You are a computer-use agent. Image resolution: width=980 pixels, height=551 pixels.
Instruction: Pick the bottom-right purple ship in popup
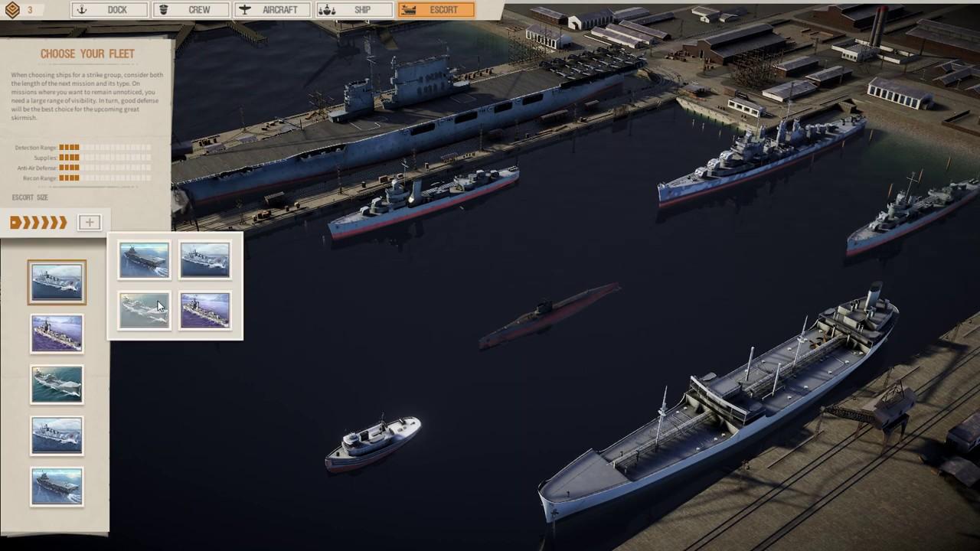[x=204, y=310]
